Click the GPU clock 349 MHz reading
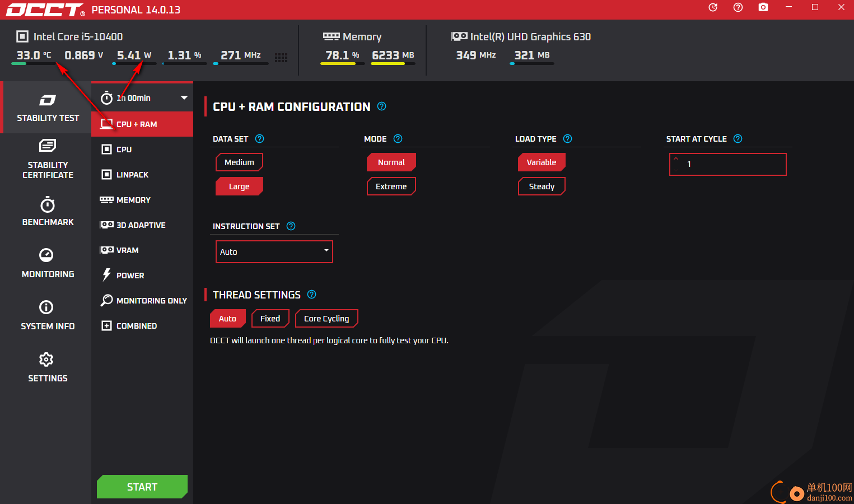The width and height of the screenshot is (854, 504). tap(476, 55)
